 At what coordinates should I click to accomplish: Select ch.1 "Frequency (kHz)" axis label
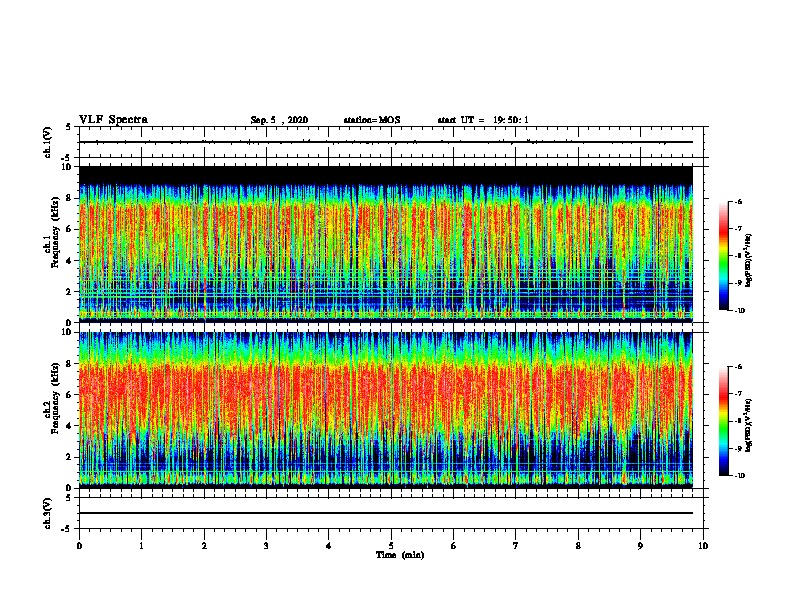[x=55, y=232]
